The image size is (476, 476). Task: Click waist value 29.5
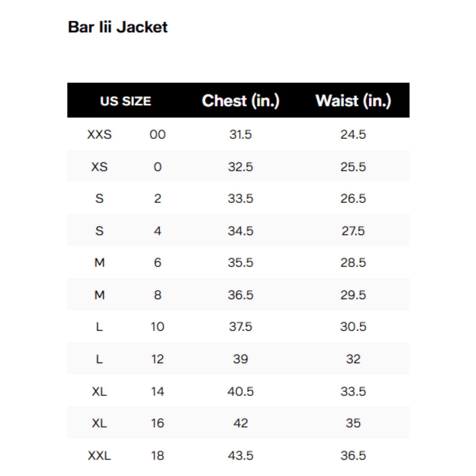[353, 295]
